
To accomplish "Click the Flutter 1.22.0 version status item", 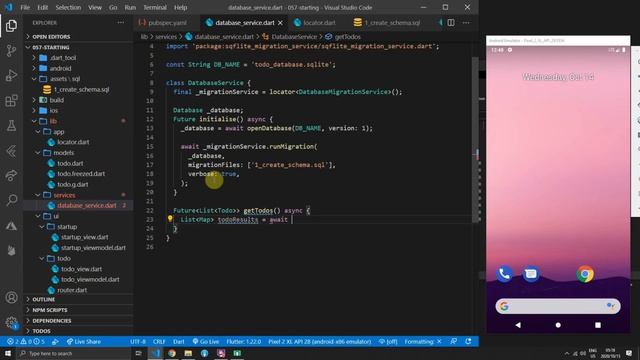I will point(244,342).
